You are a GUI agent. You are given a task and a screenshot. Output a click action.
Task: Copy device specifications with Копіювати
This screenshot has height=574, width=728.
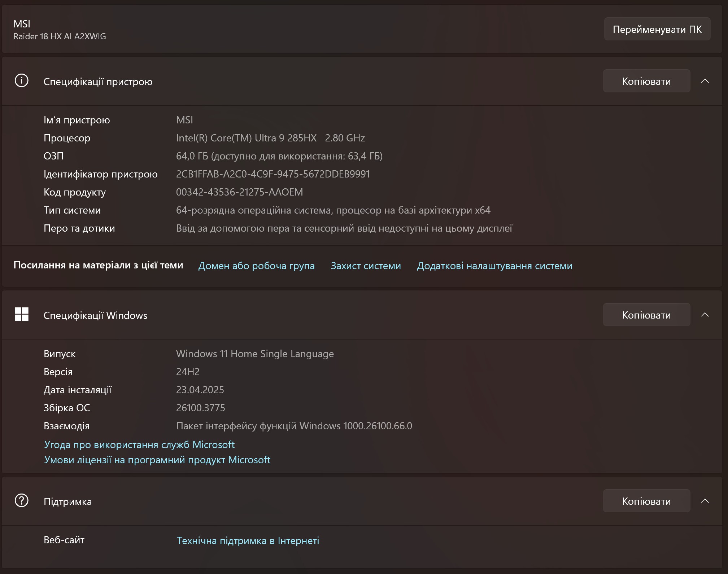point(646,81)
